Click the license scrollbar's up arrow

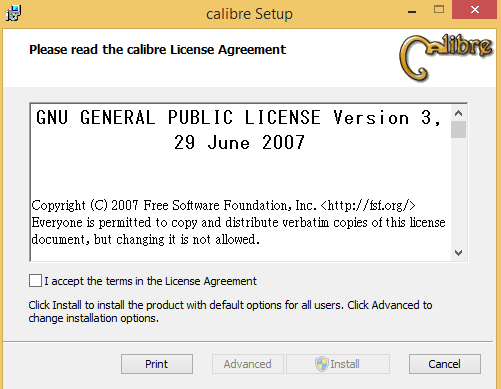point(458,113)
